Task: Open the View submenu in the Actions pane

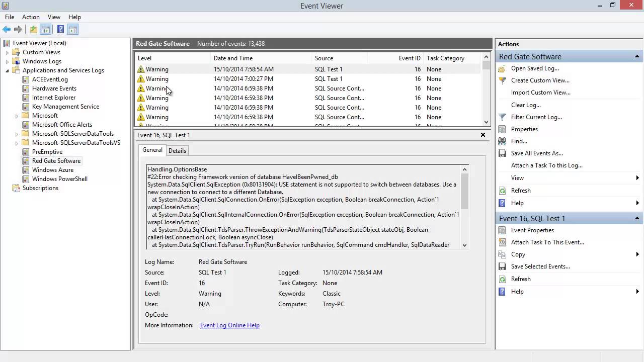Action: [569, 178]
